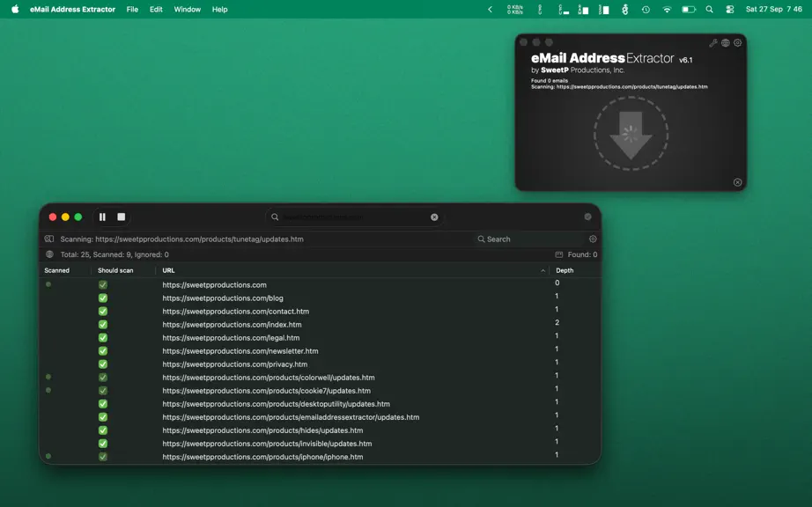Click the scanning status icon beside 'Scanning:'
This screenshot has height=507, width=812.
pyautogui.click(x=49, y=239)
